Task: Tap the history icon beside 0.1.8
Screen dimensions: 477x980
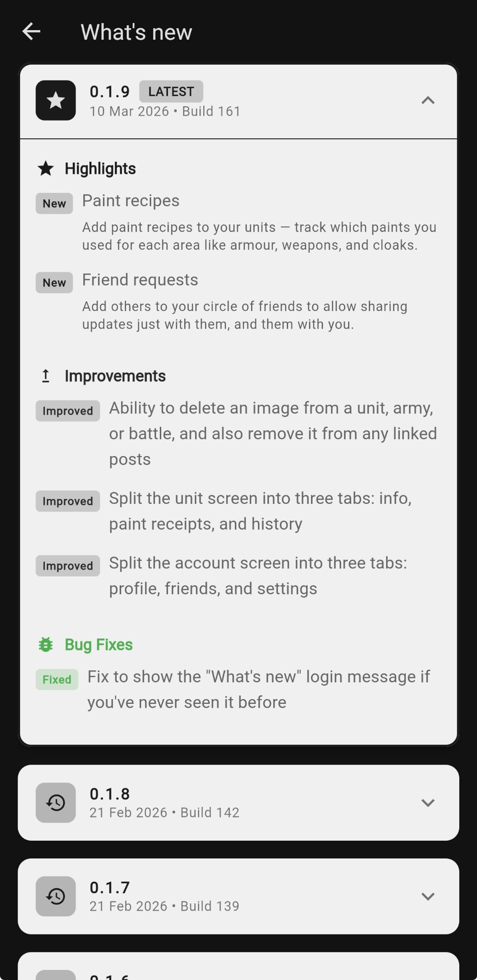Action: tap(55, 802)
